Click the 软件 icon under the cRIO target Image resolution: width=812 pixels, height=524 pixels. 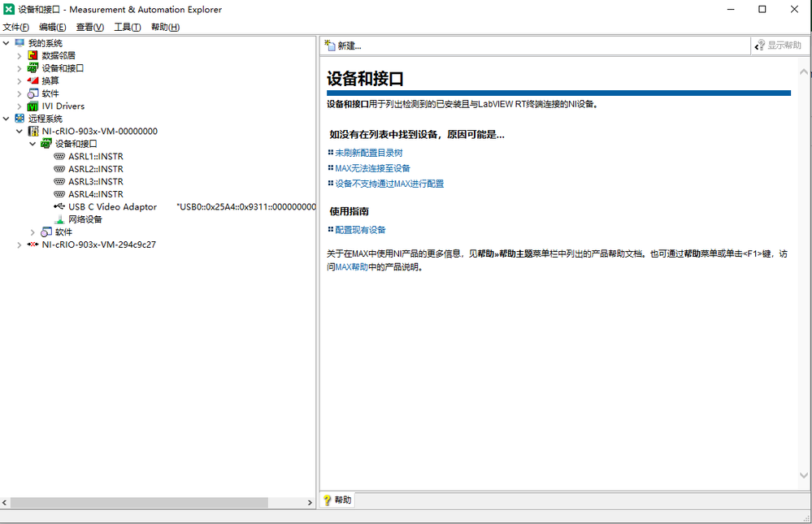click(x=46, y=232)
